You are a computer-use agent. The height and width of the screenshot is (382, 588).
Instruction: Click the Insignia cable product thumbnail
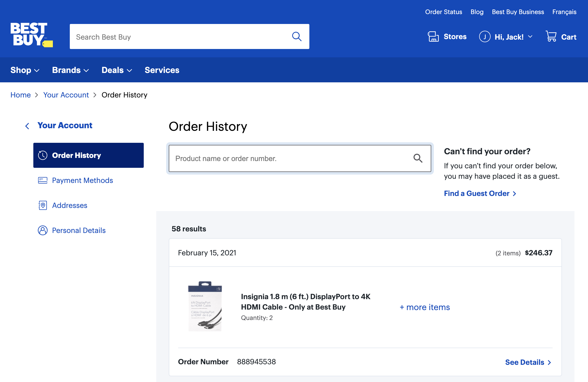(205, 306)
